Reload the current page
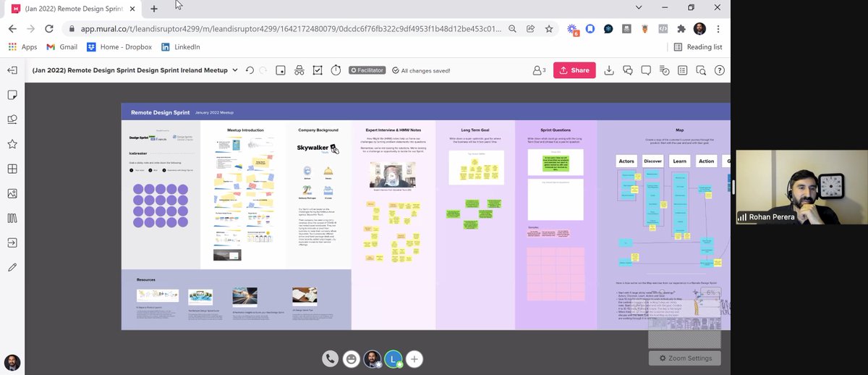The width and height of the screenshot is (868, 375). (49, 29)
